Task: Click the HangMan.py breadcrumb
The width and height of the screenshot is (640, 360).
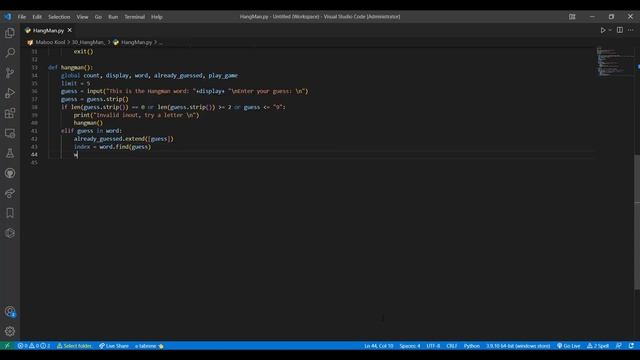Action: 136,42
